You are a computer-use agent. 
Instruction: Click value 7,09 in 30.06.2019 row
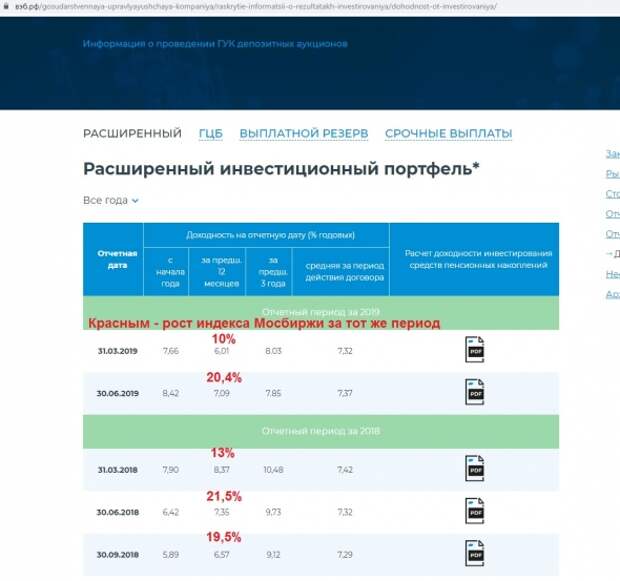point(221,394)
